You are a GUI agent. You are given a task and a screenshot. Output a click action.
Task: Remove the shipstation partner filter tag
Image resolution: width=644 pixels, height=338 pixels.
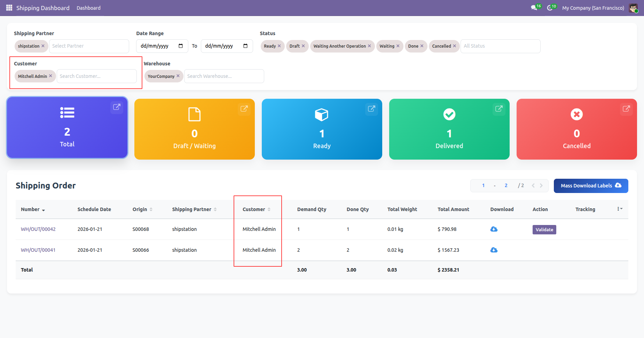(x=43, y=46)
